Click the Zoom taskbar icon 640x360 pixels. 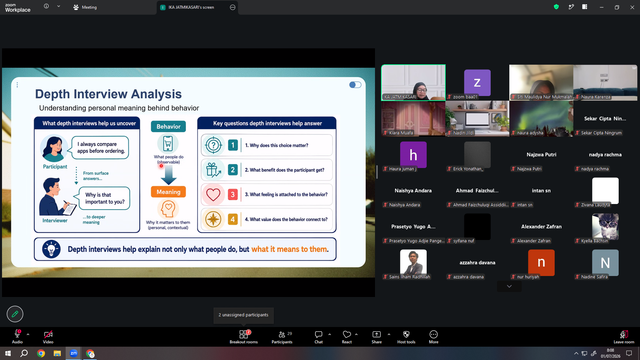coord(73,353)
